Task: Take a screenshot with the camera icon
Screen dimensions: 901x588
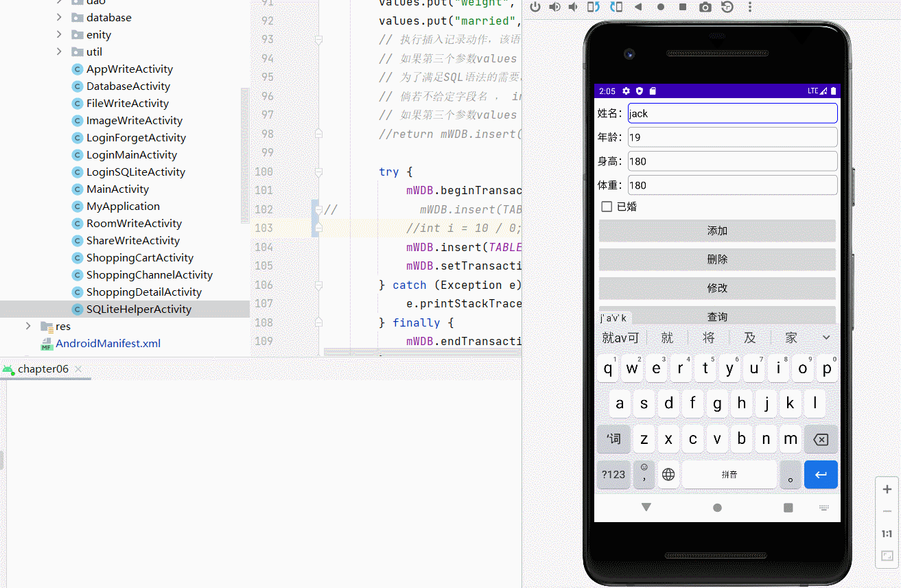Action: coord(705,8)
